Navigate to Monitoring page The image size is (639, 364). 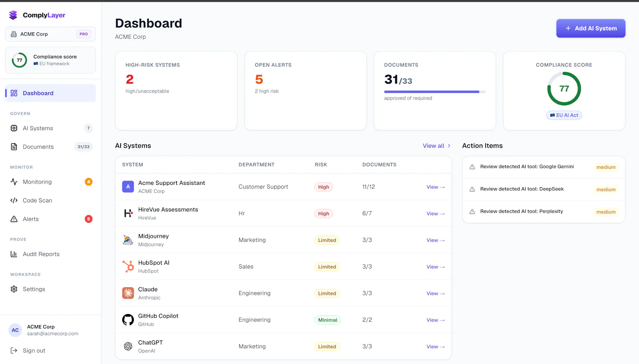pyautogui.click(x=50, y=182)
